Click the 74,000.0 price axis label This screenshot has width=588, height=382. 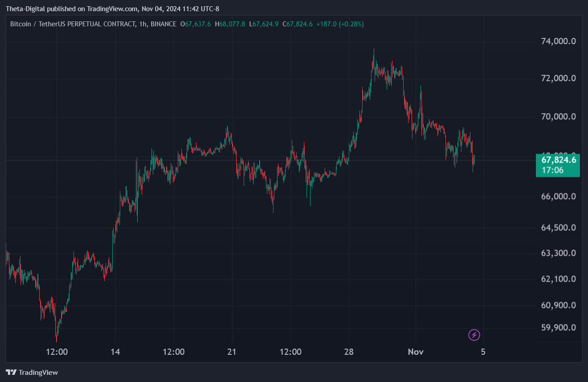pos(558,41)
